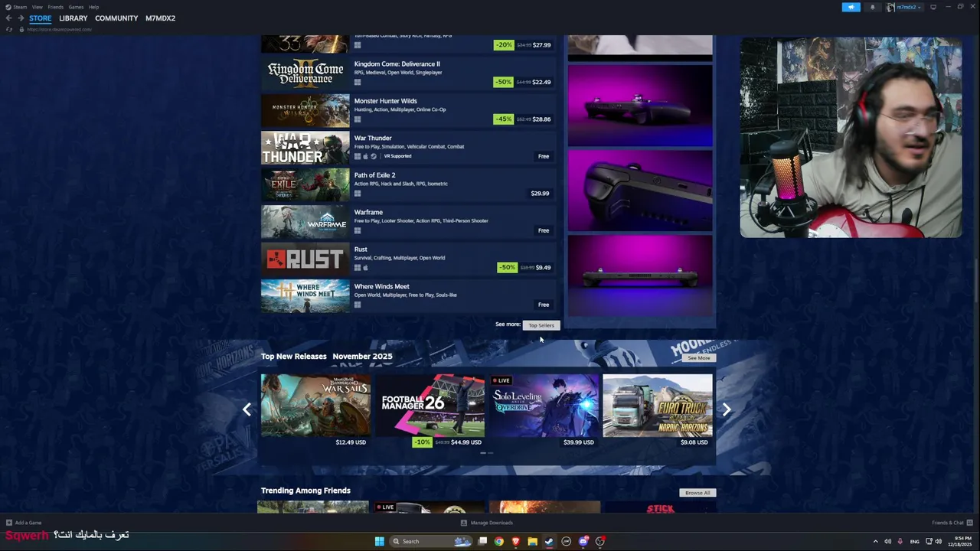
Task: Open File Explorer from the taskbar
Action: 532,541
